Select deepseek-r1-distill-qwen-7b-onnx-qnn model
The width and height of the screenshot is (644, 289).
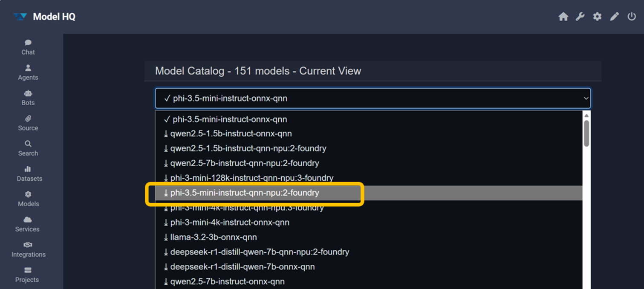pyautogui.click(x=369, y=267)
